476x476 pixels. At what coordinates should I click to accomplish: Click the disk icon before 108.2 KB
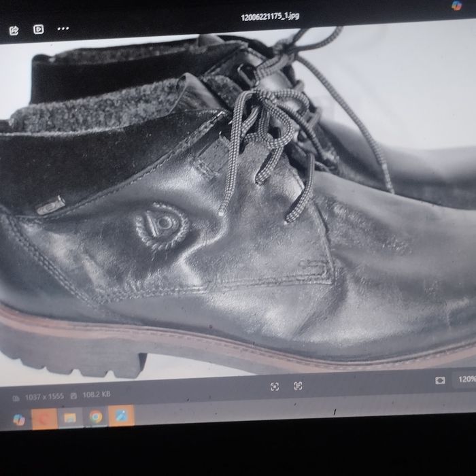coord(73,396)
